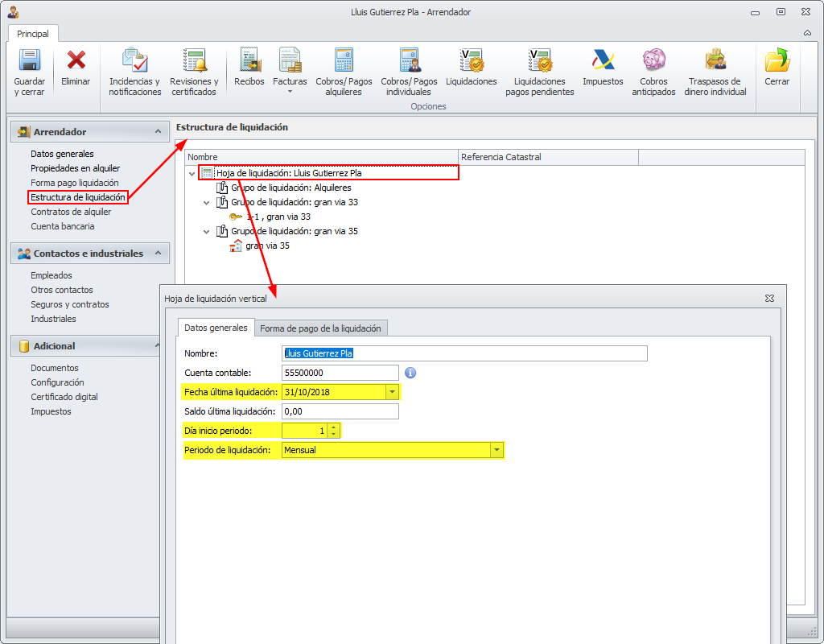Select the Principal ribbon tab
Viewport: 824px width, 644px height.
tap(32, 34)
